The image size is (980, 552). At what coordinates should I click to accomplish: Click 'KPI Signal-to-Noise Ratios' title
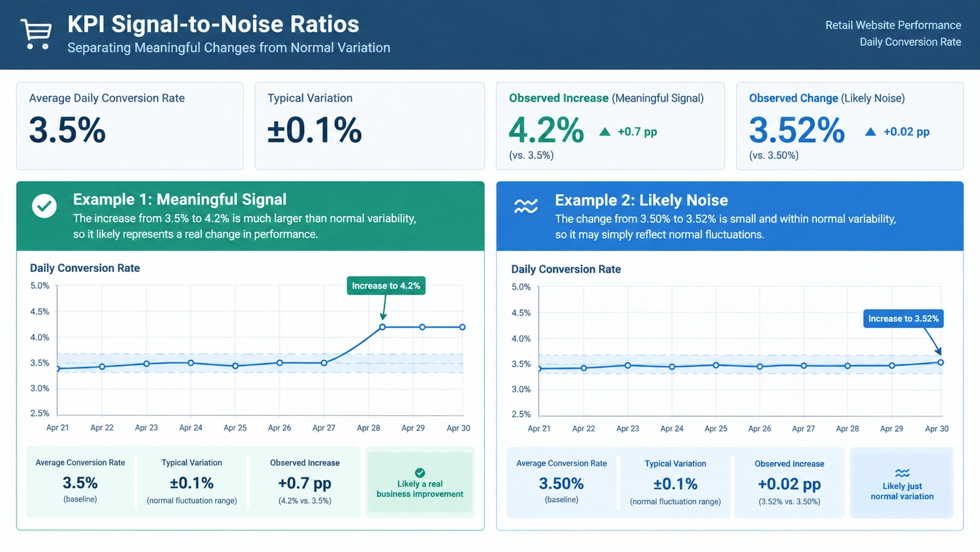213,24
